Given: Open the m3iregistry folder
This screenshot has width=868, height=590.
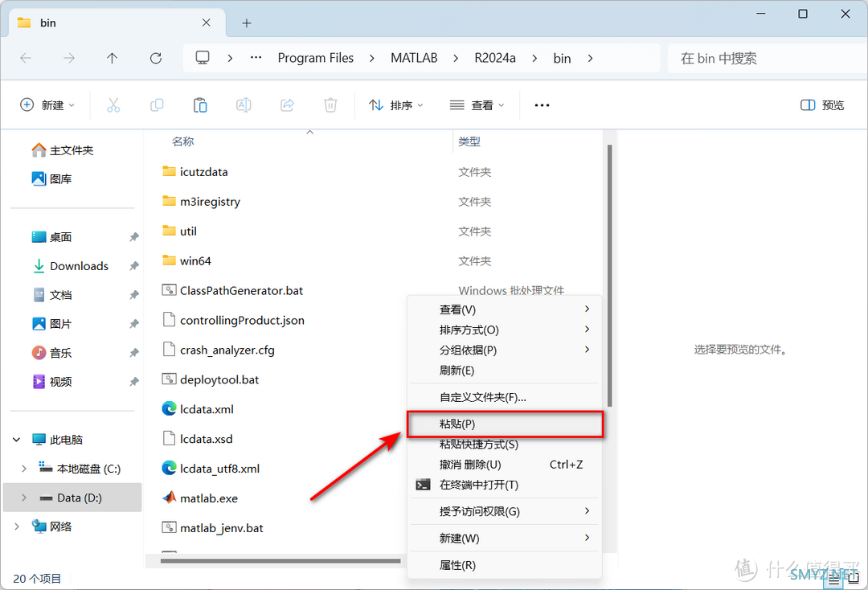Looking at the screenshot, I should (201, 202).
